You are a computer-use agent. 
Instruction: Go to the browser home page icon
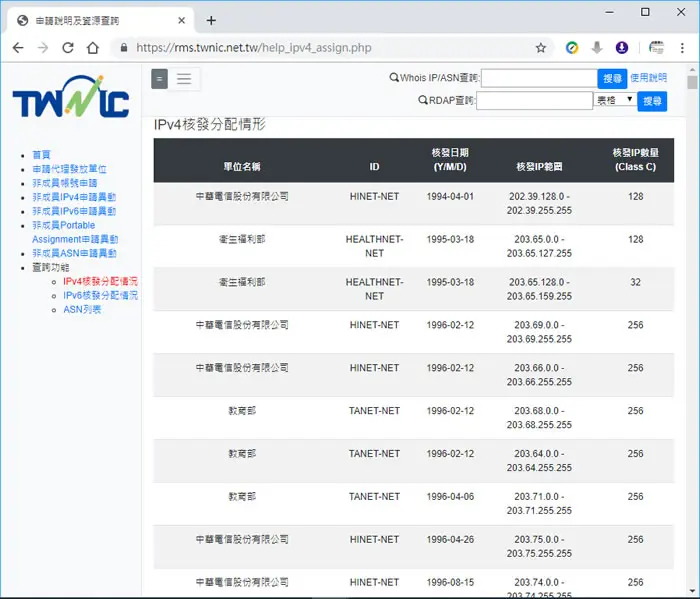[x=93, y=48]
